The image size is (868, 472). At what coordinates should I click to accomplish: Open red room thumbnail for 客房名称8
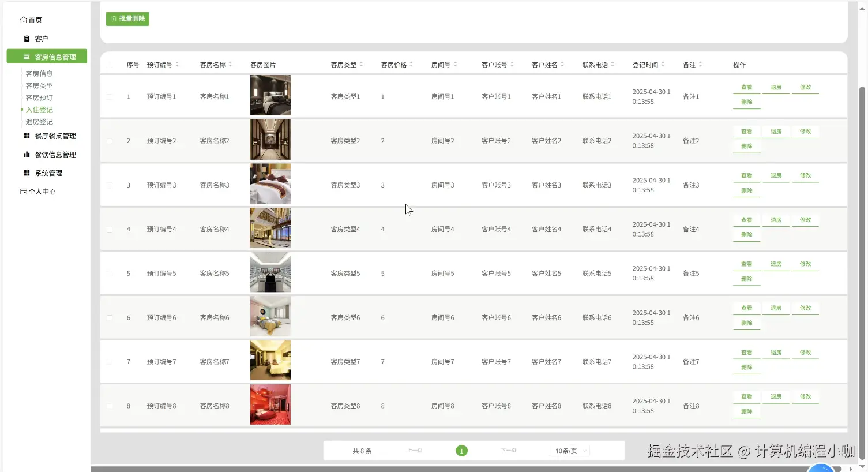[x=270, y=404]
